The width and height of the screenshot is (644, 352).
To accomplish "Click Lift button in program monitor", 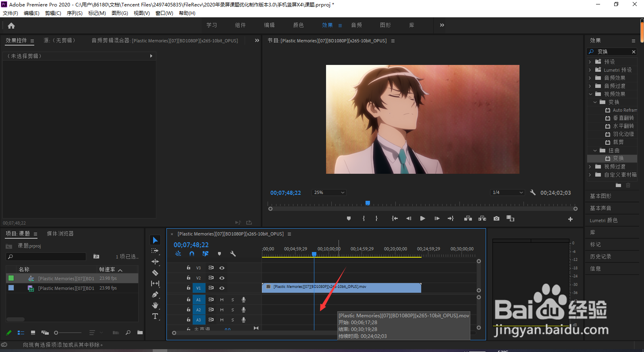I will point(468,219).
